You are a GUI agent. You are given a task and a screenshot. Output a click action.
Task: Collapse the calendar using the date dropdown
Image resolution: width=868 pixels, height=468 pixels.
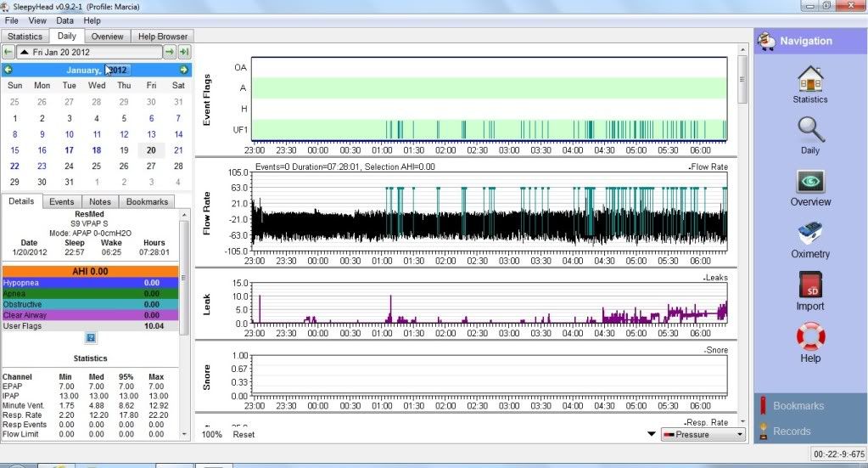point(25,52)
